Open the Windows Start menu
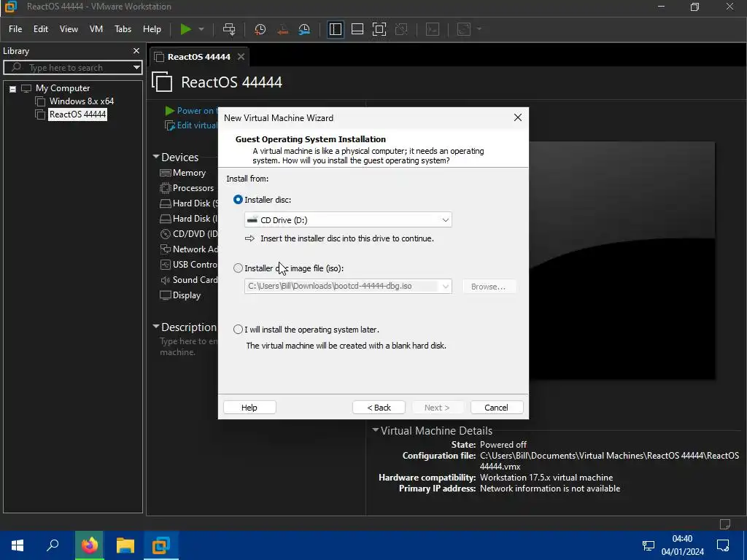This screenshot has width=747, height=560. (x=18, y=545)
